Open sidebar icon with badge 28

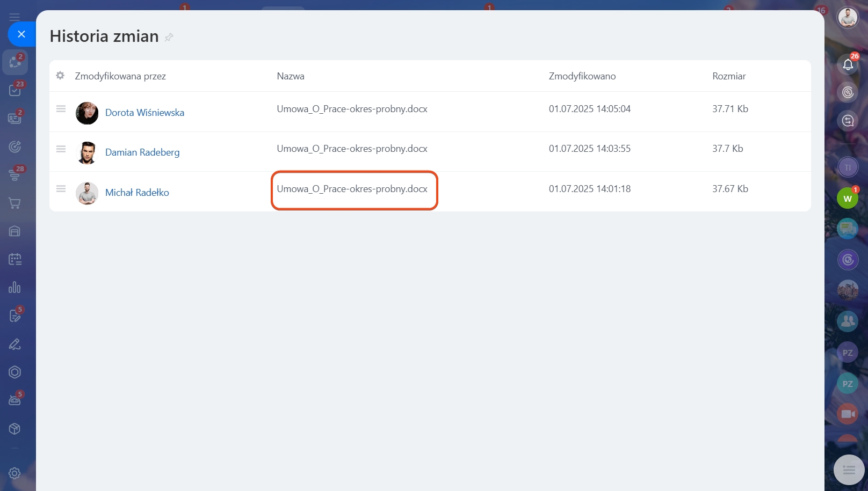tap(15, 174)
